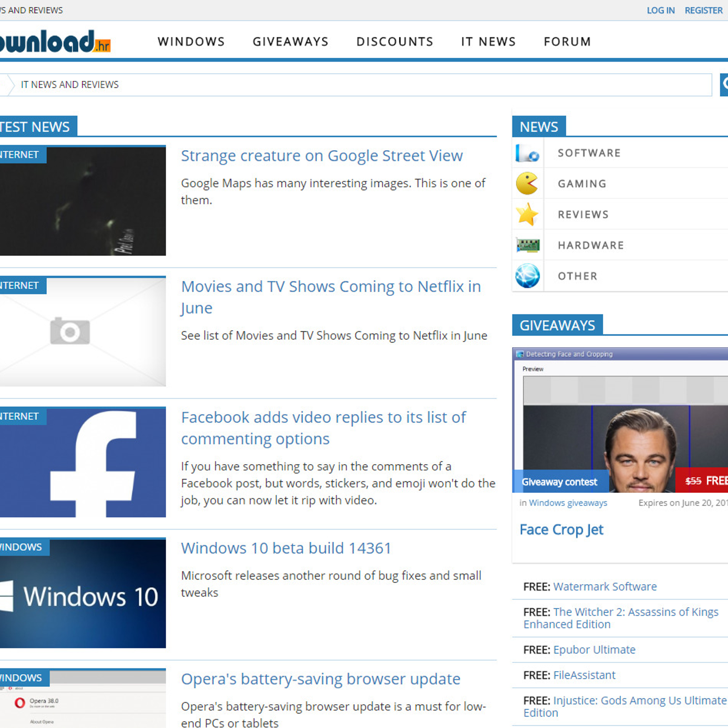Open the Gaming news category
The height and width of the screenshot is (728, 728).
click(582, 184)
